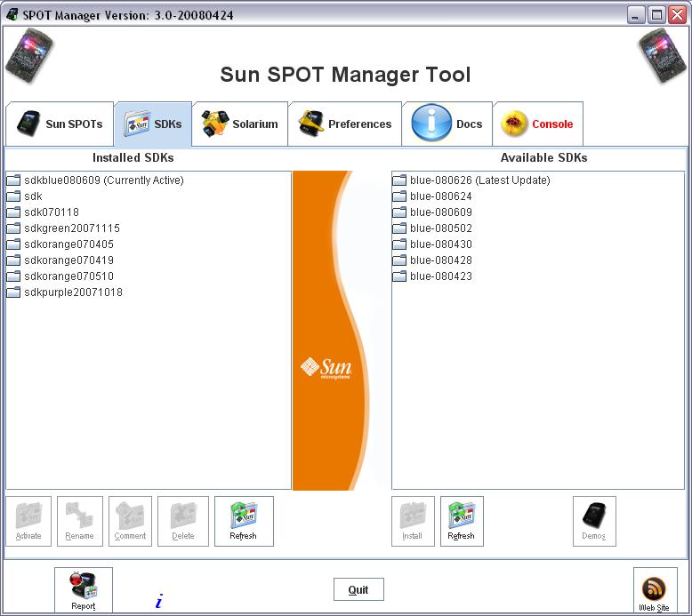Switch to the Sun SPOTs tab
The image size is (692, 616).
(60, 124)
